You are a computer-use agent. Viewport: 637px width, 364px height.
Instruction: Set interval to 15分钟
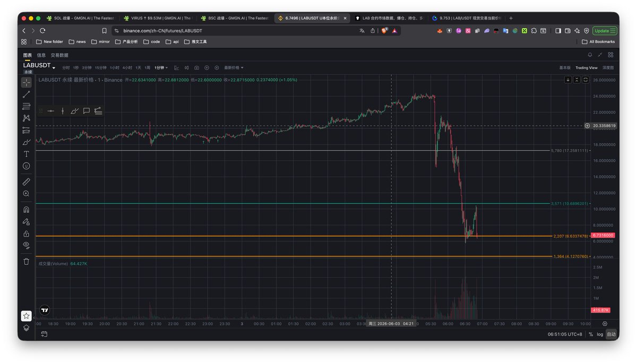100,68
